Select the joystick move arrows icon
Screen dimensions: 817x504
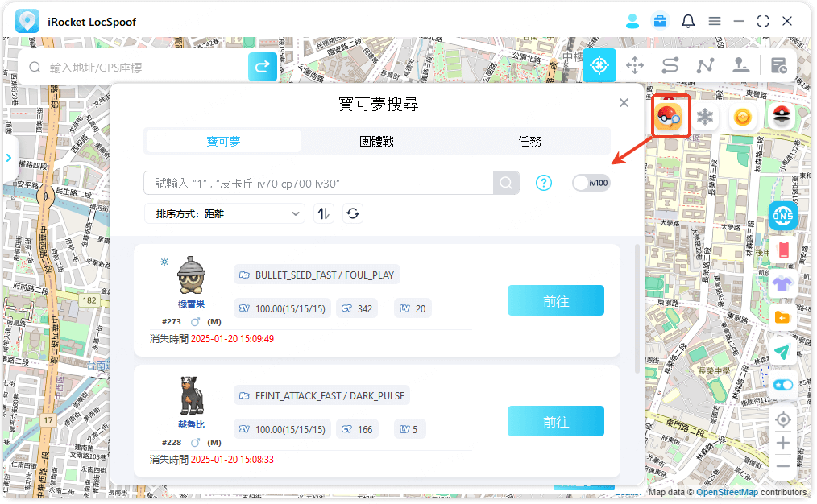[634, 65]
